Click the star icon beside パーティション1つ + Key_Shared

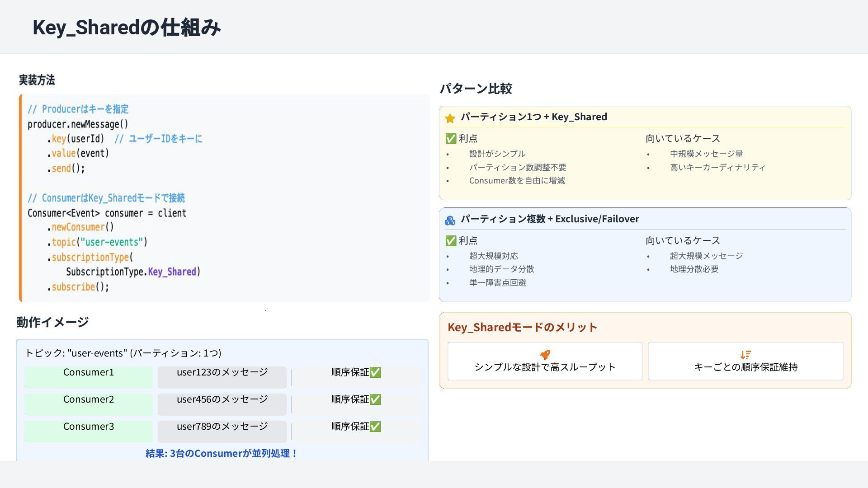[x=450, y=118]
